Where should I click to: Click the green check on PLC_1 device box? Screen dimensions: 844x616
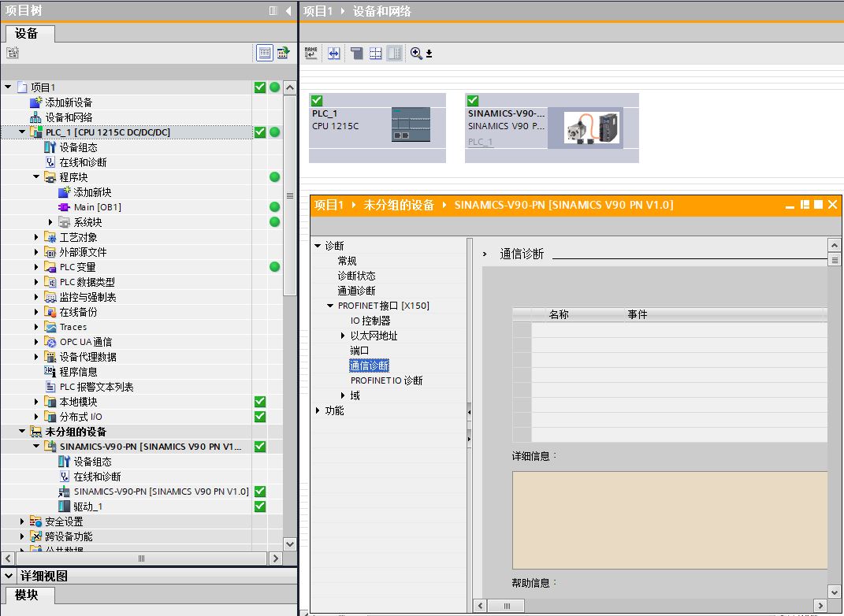[x=317, y=100]
